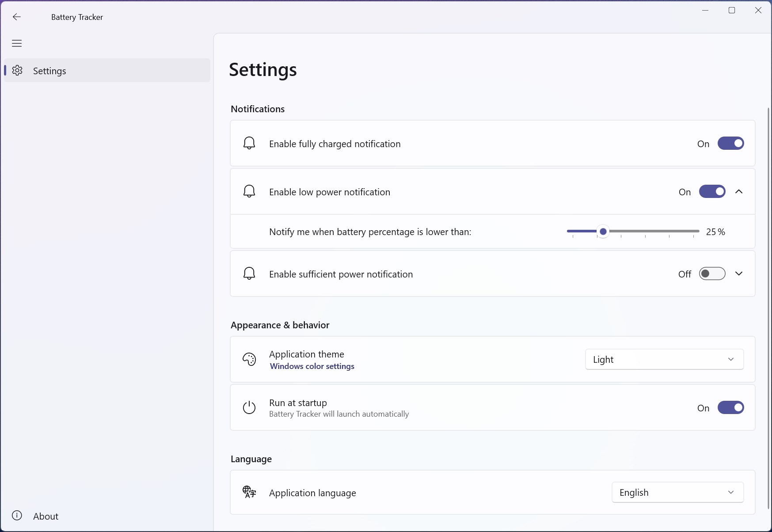The height and width of the screenshot is (532, 772).
Task: Disable the fully charged notification toggle
Action: 730,143
